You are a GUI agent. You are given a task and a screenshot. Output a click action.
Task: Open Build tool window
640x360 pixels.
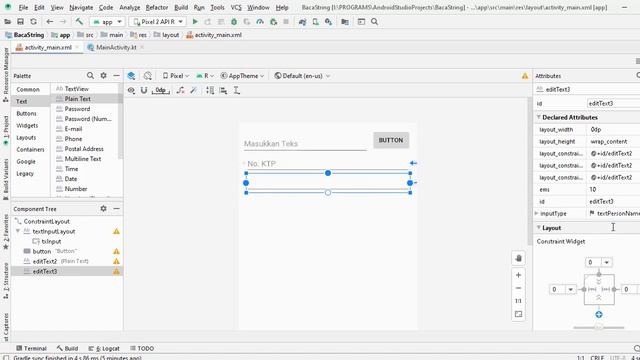point(67,348)
